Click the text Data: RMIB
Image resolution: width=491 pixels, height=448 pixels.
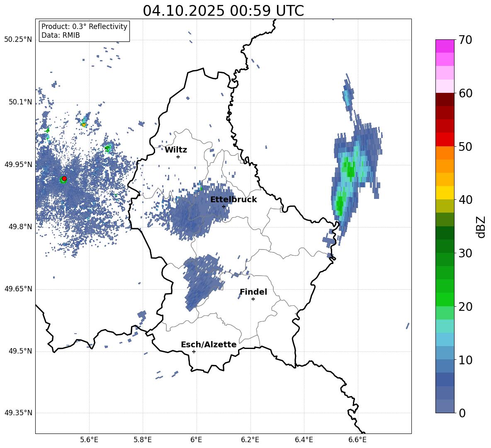[61, 35]
